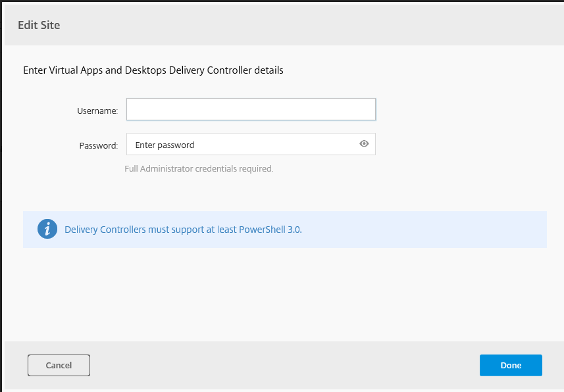Click blank dialog area below info banner
564x392 pixels.
click(283, 293)
